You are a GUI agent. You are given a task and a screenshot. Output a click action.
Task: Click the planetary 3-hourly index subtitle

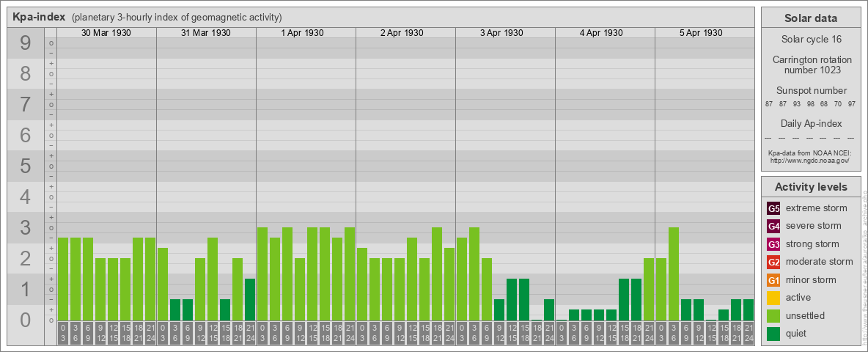tap(177, 18)
